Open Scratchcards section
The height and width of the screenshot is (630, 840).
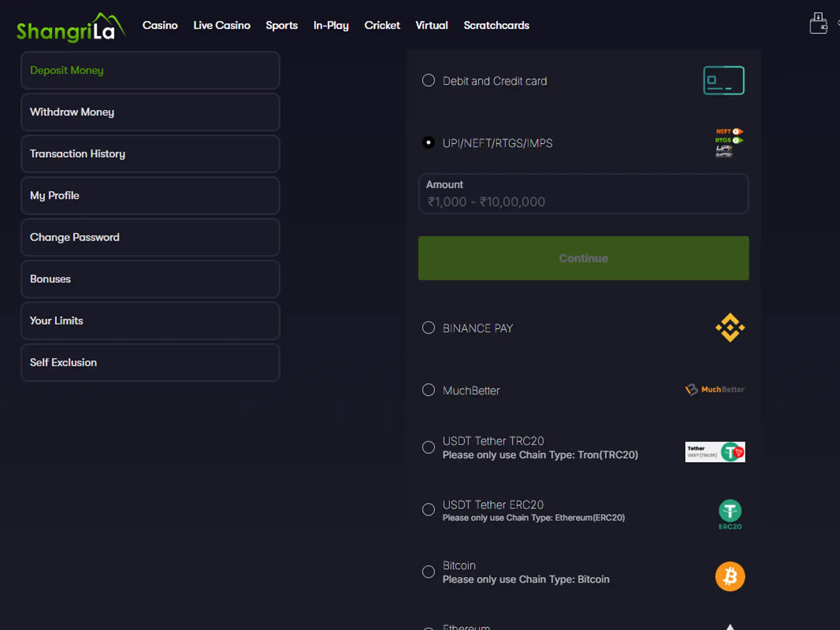tap(497, 25)
